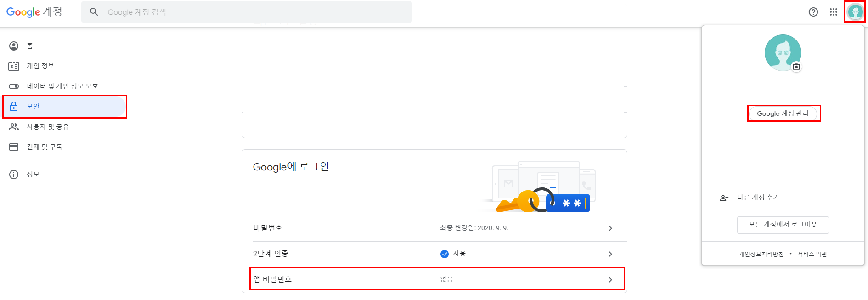Click the Google 계정 logo
Image resolution: width=868 pixels, height=300 pixels.
[x=34, y=12]
